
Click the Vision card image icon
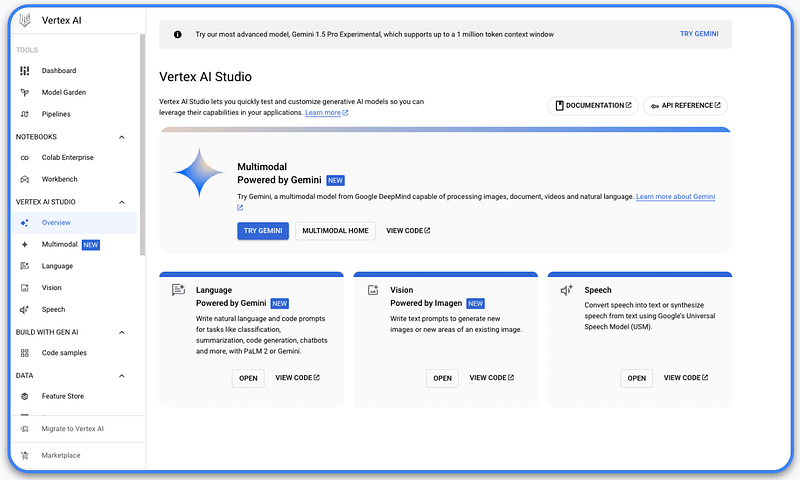click(373, 290)
